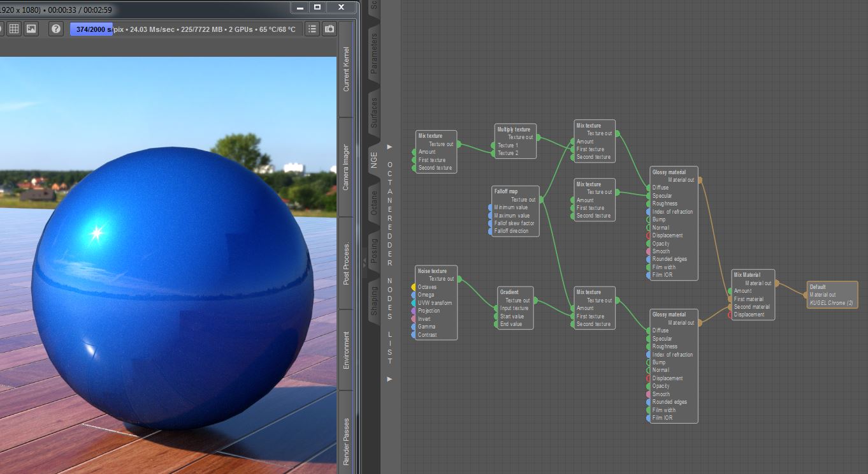This screenshot has height=474, width=868.
Task: Maximize the render viewport window
Action: 317,7
